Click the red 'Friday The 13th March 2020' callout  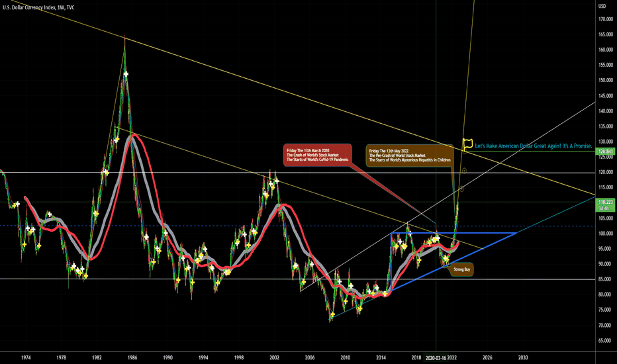click(x=318, y=155)
